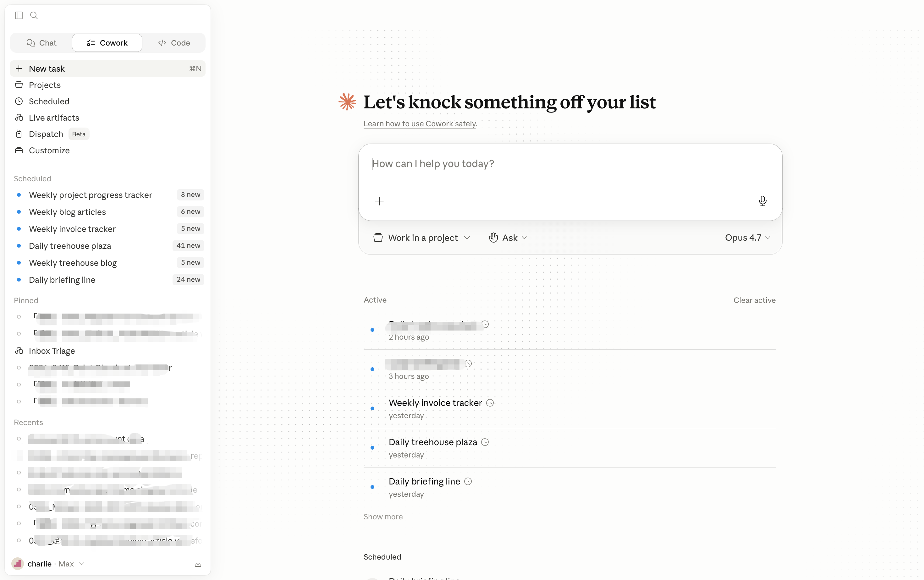Open the active task from 2 hours ago
Screen dimensions: 924x580
[570, 330]
